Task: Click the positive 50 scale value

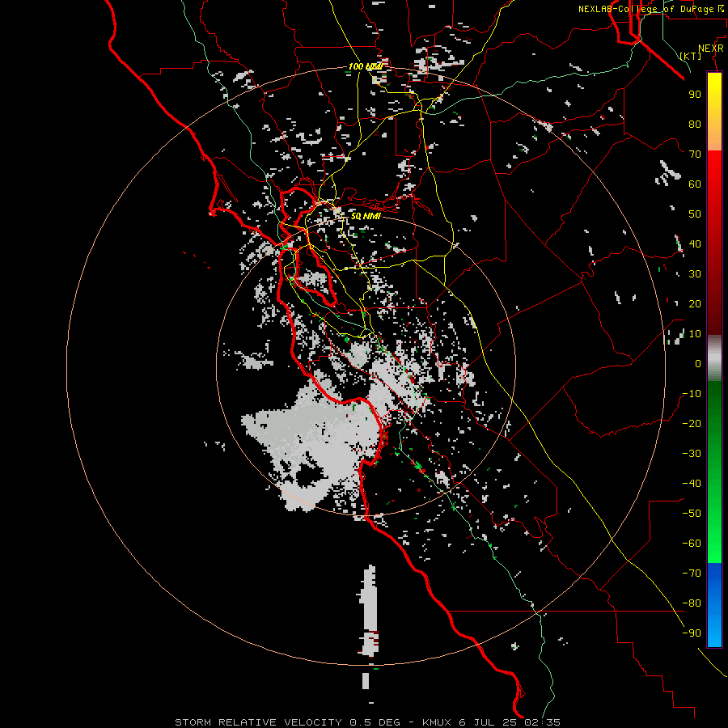Action: click(695, 214)
